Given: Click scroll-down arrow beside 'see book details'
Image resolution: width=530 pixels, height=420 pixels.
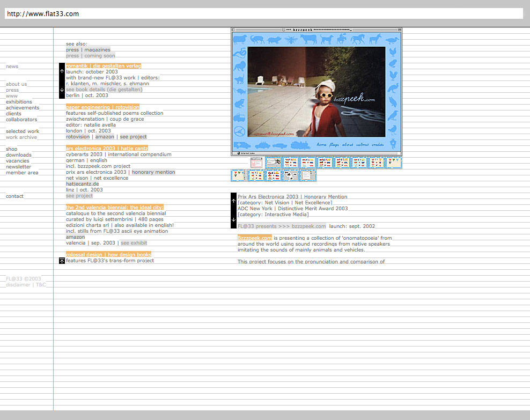Looking at the screenshot, I should (62, 90).
